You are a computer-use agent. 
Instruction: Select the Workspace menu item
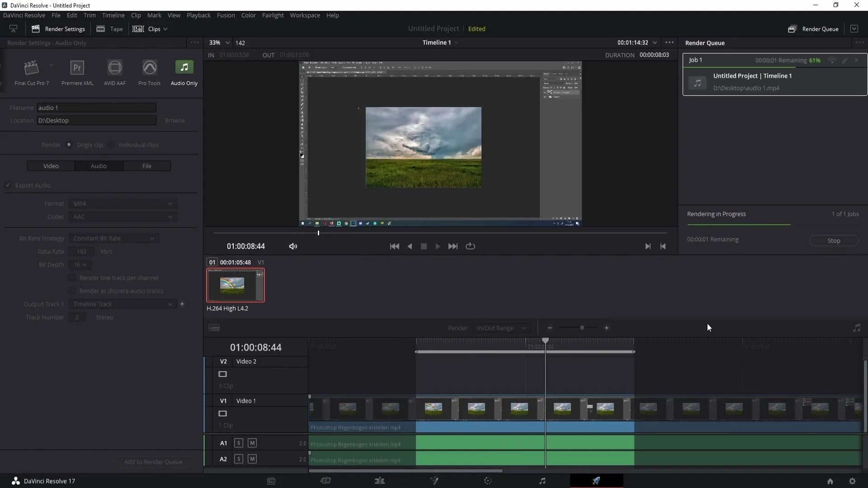pos(305,15)
